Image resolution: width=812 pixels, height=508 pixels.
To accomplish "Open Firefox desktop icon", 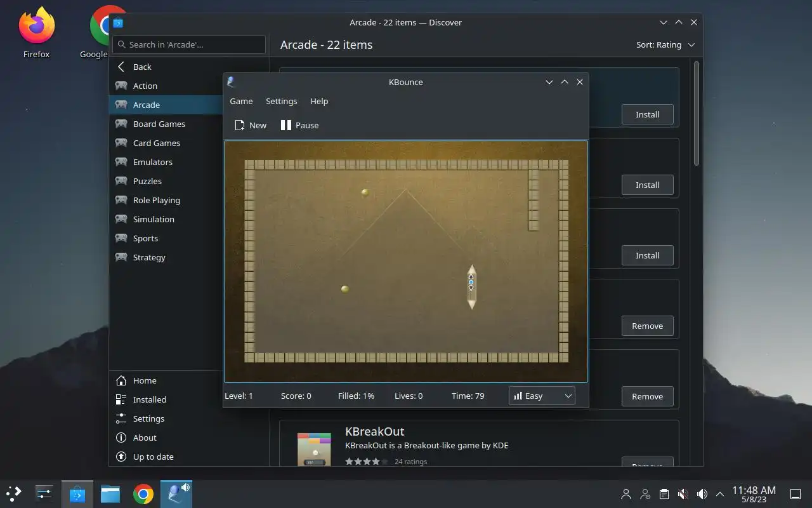I will click(36, 33).
